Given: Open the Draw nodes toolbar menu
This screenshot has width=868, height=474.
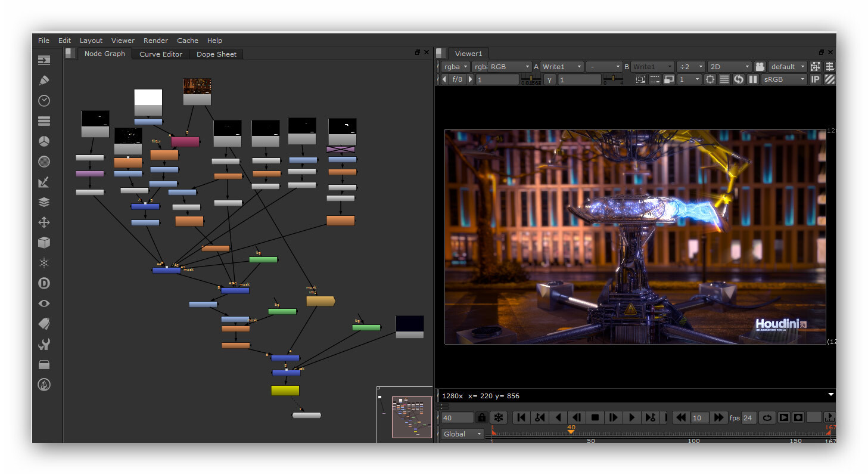Looking at the screenshot, I should 43,80.
